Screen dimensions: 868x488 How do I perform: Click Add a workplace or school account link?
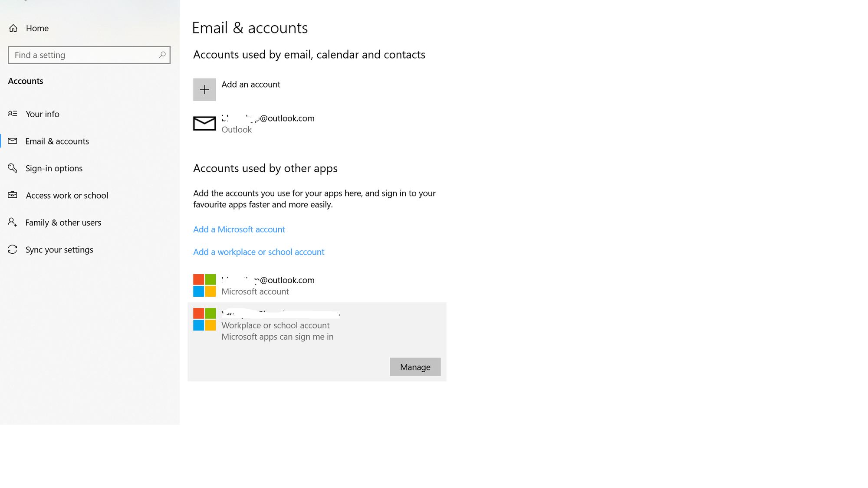pyautogui.click(x=259, y=252)
